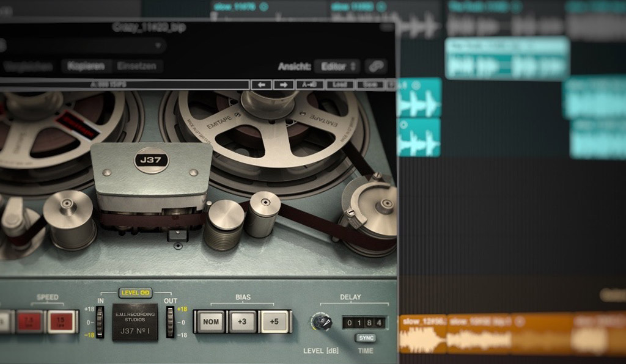Set bias to NOM

pyautogui.click(x=210, y=321)
